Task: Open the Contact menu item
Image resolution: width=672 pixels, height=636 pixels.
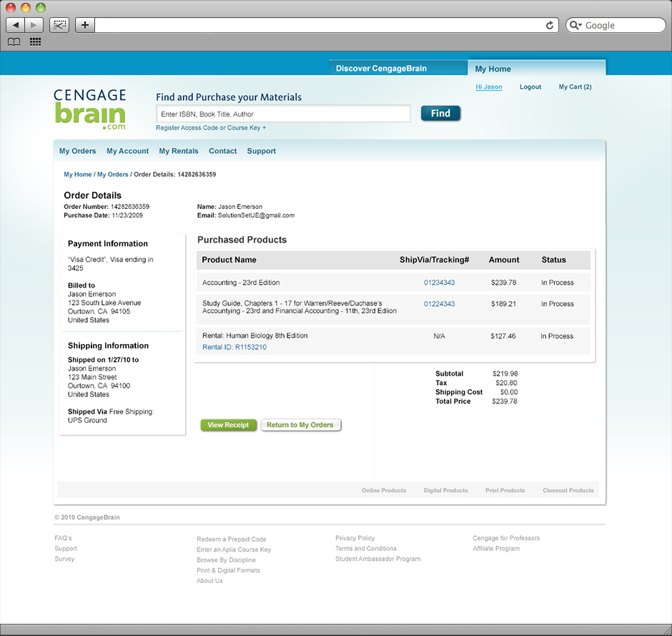Action: (x=223, y=151)
